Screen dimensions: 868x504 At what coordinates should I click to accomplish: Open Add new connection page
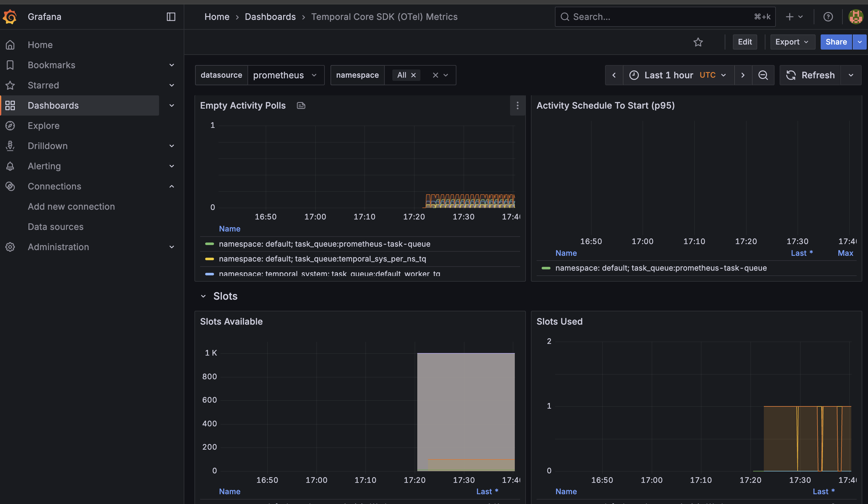(x=71, y=206)
